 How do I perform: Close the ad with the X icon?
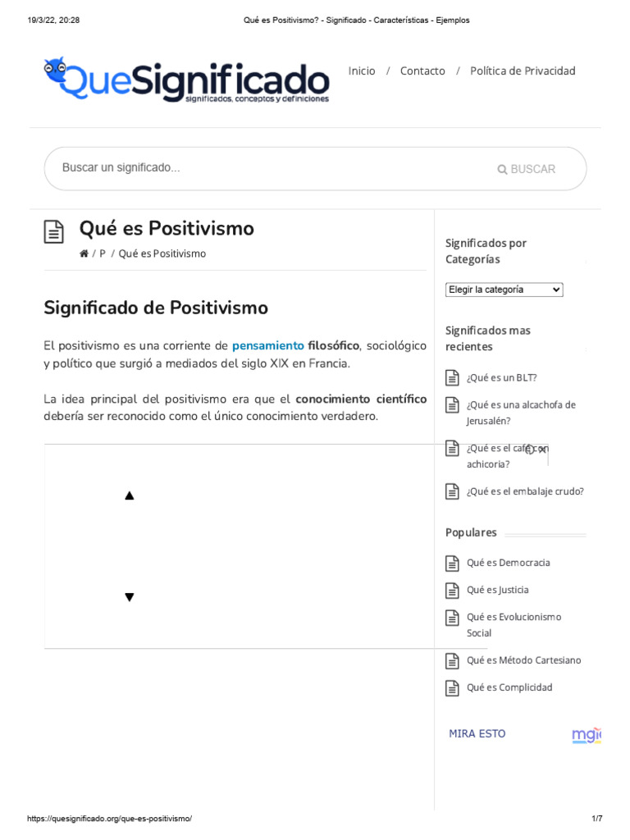542,450
